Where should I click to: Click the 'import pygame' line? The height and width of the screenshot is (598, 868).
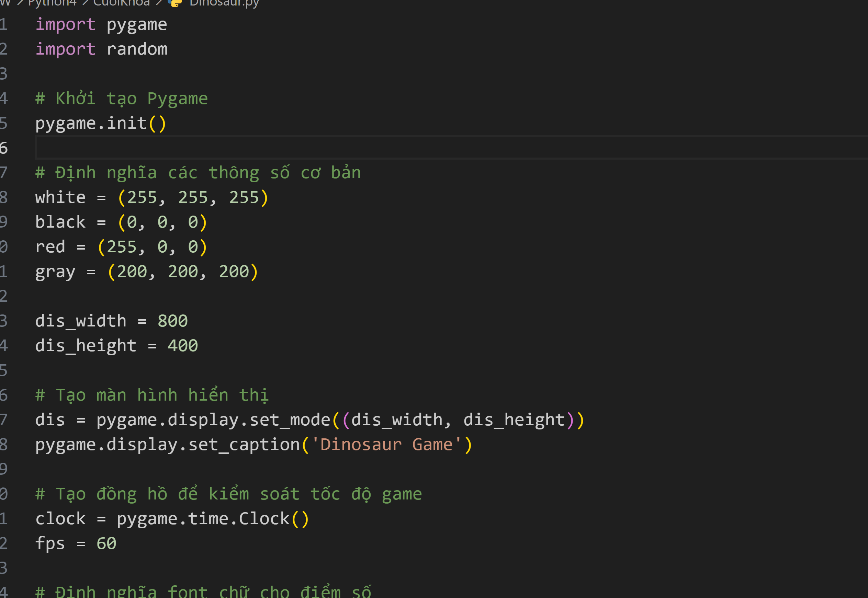(101, 25)
